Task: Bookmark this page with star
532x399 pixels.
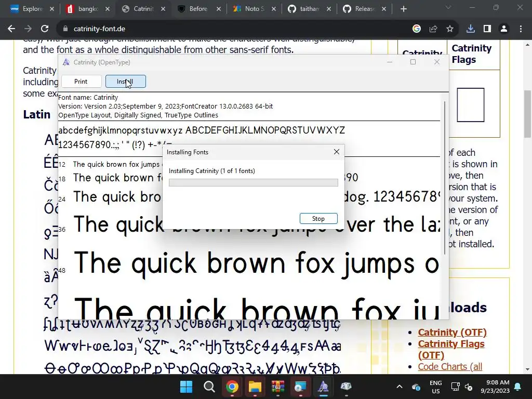Action: coord(450,29)
